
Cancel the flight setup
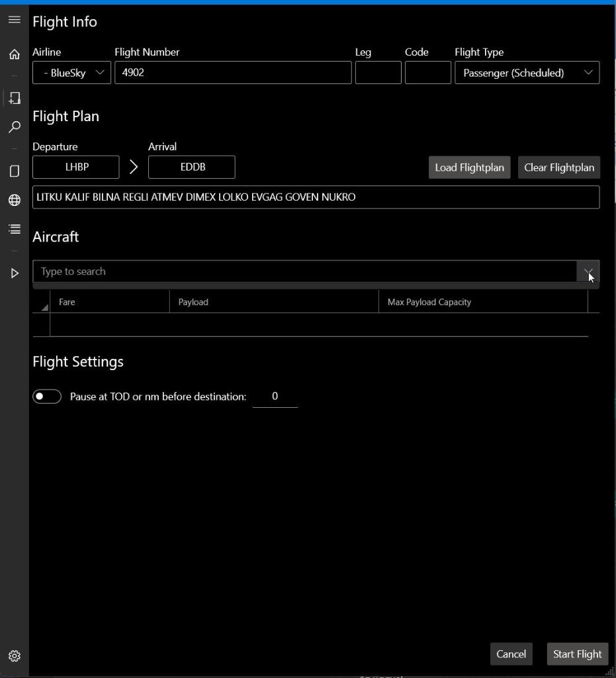tap(511, 654)
